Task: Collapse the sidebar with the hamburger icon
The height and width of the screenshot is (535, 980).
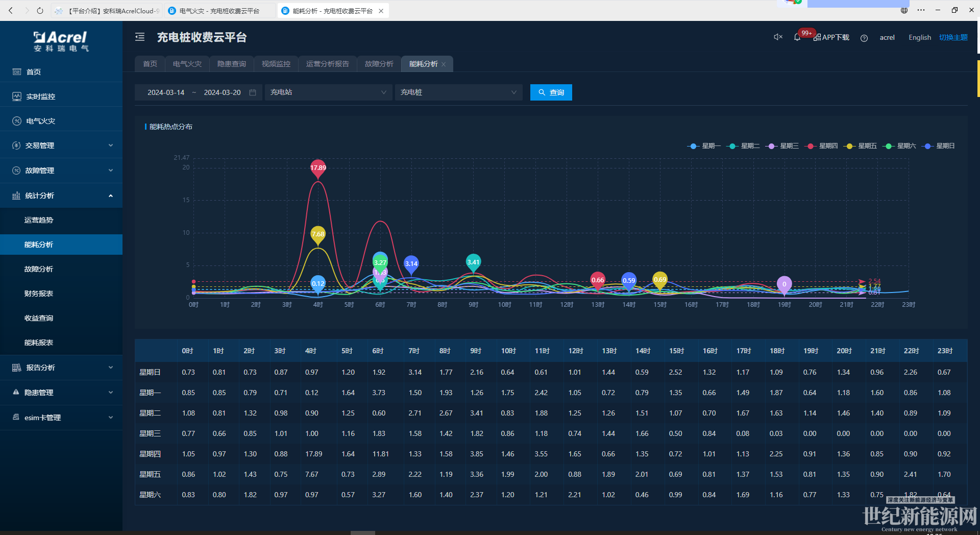Action: coord(140,37)
